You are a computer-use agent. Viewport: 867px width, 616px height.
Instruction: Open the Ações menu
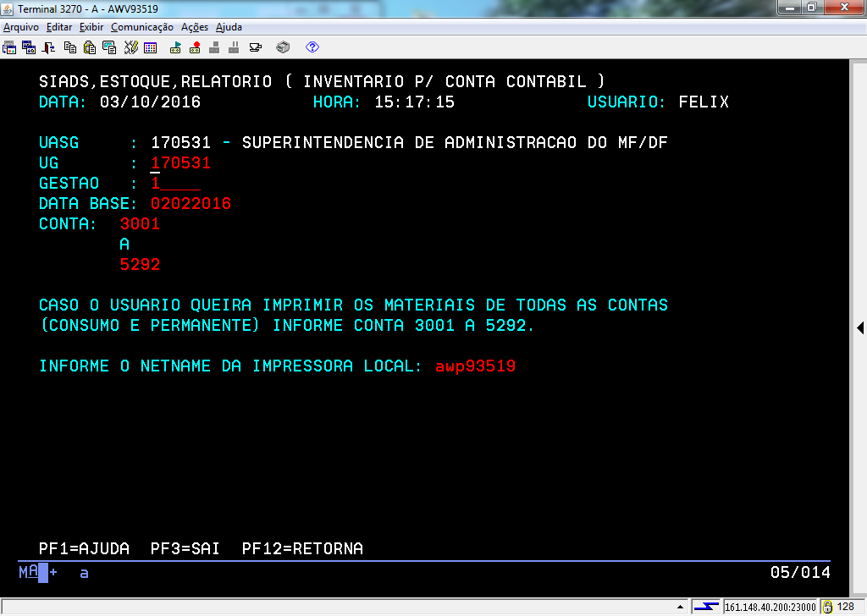[195, 27]
